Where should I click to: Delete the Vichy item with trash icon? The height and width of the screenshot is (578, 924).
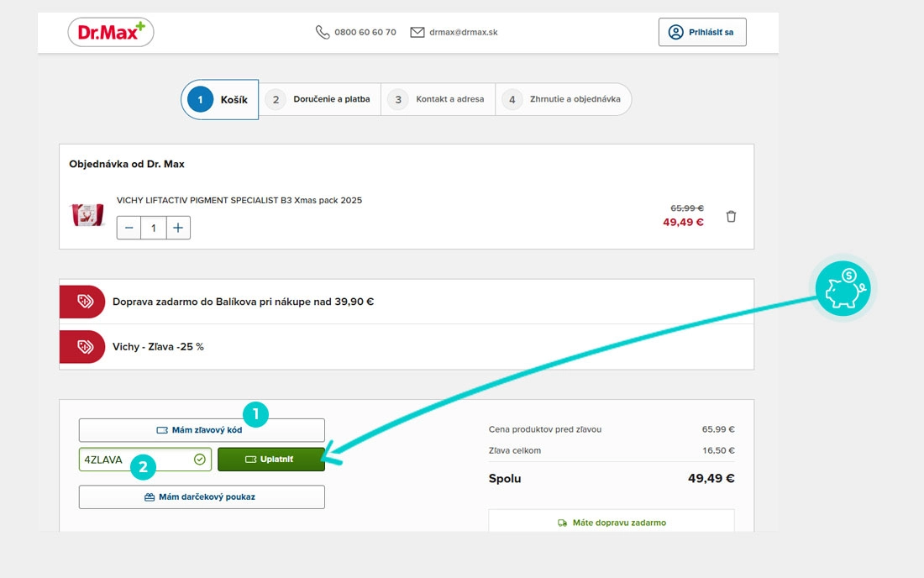click(x=731, y=216)
